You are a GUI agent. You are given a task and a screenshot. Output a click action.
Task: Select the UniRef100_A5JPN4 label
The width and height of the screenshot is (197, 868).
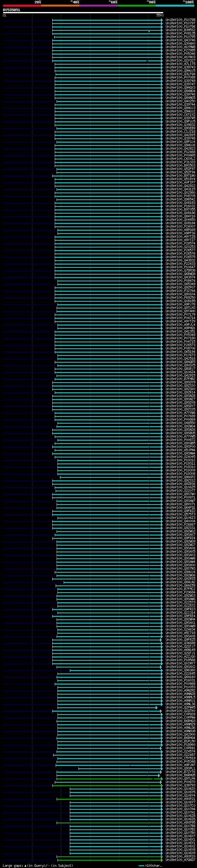(x=180, y=450)
